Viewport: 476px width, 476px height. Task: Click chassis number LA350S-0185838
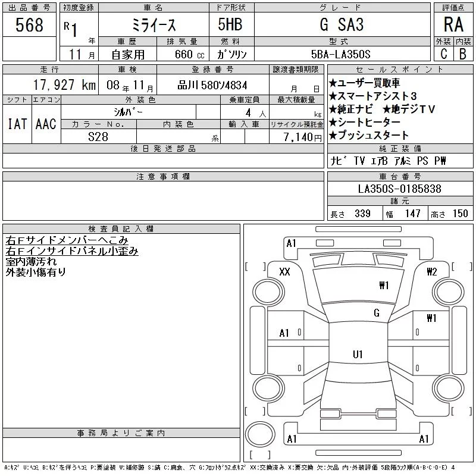[x=399, y=189]
